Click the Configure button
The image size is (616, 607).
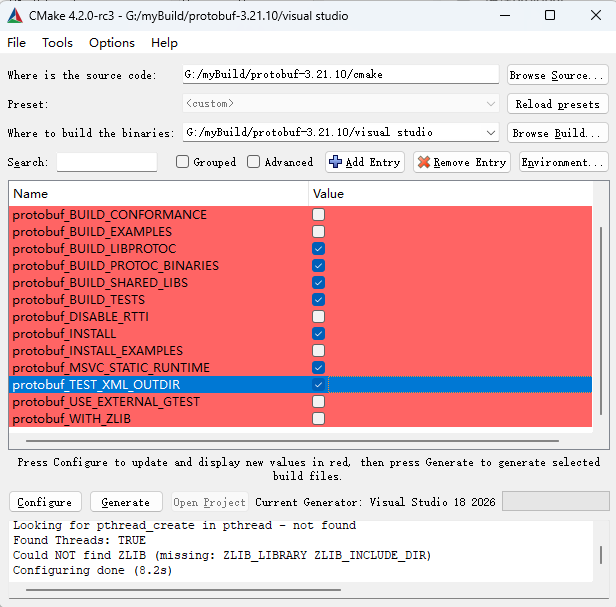pyautogui.click(x=45, y=502)
